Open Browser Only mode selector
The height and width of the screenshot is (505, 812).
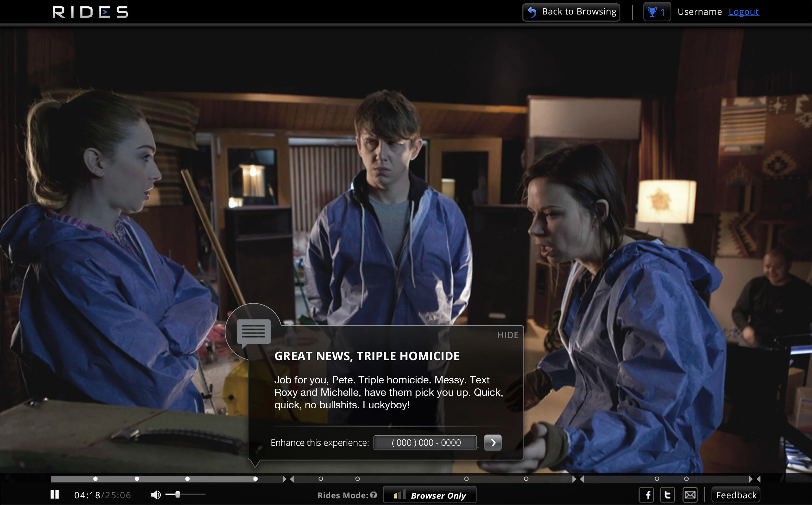point(430,495)
